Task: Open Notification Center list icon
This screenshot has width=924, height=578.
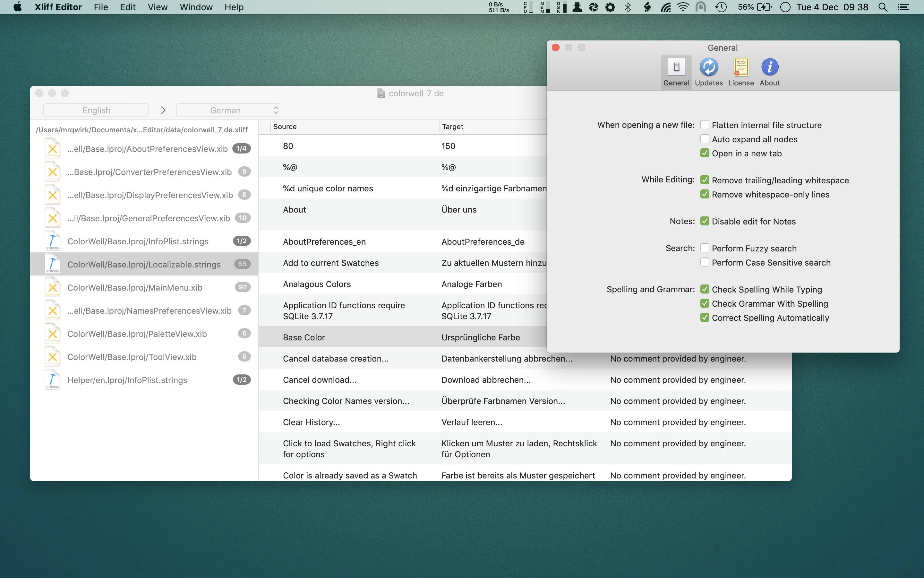Action: (x=903, y=7)
